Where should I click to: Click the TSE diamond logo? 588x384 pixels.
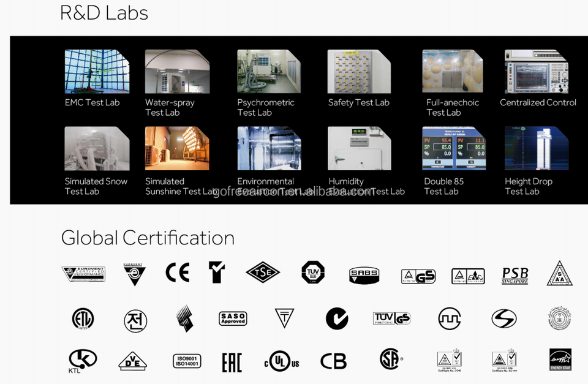coord(263,273)
